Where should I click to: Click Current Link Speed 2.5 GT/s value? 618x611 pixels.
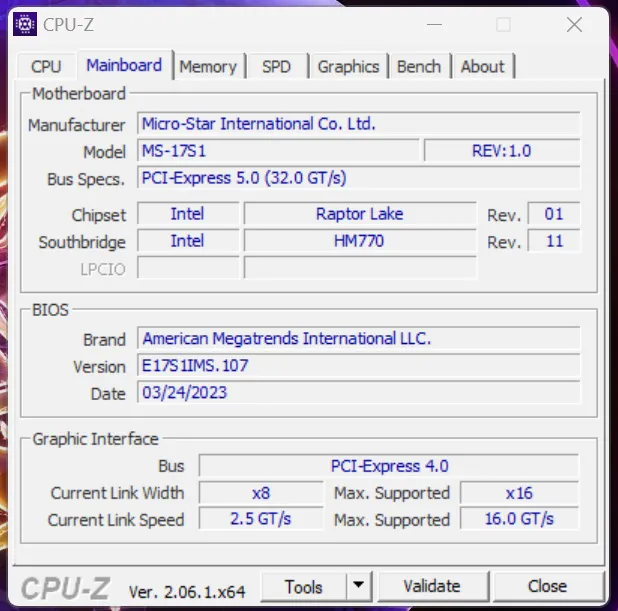click(261, 519)
